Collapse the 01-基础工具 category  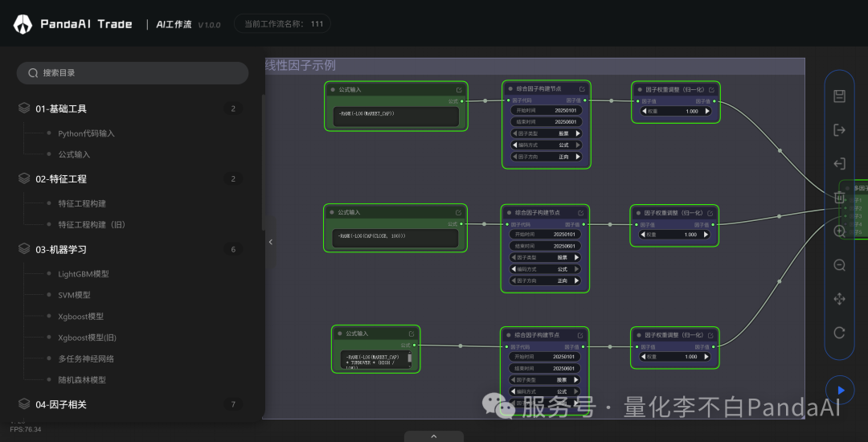tap(60, 108)
